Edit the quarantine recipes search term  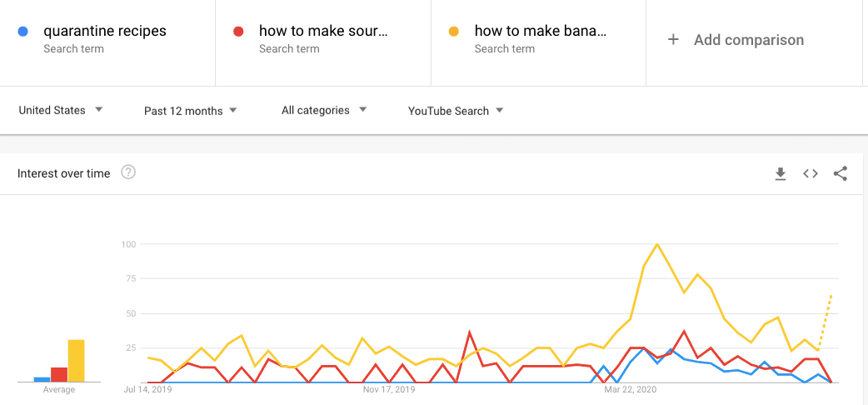tap(105, 32)
